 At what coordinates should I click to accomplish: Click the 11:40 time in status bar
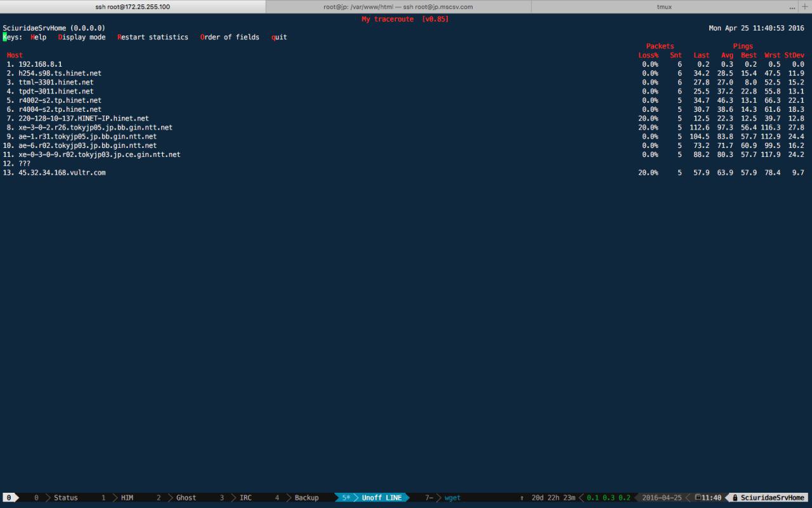coord(712,498)
